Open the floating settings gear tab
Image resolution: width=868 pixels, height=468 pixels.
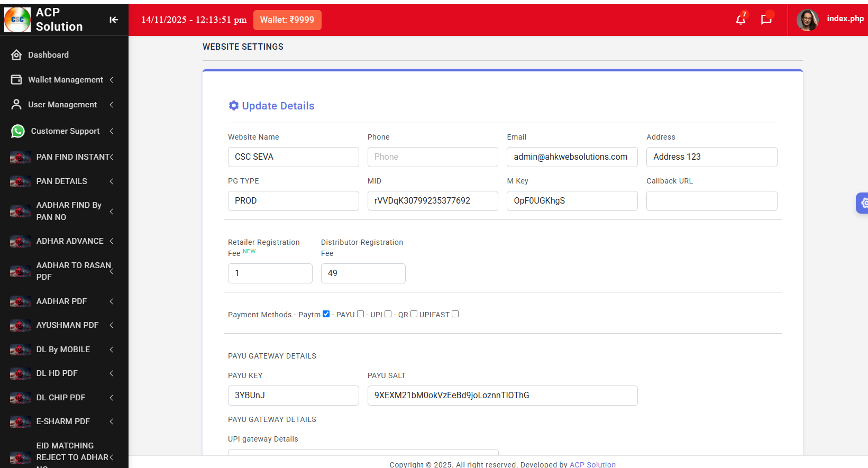pos(863,203)
